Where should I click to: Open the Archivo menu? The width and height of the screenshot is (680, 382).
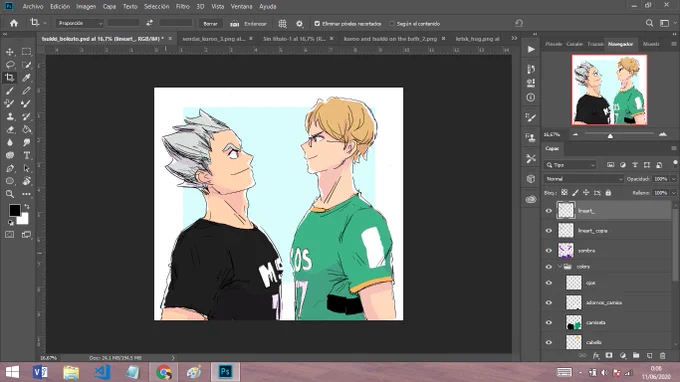33,7
